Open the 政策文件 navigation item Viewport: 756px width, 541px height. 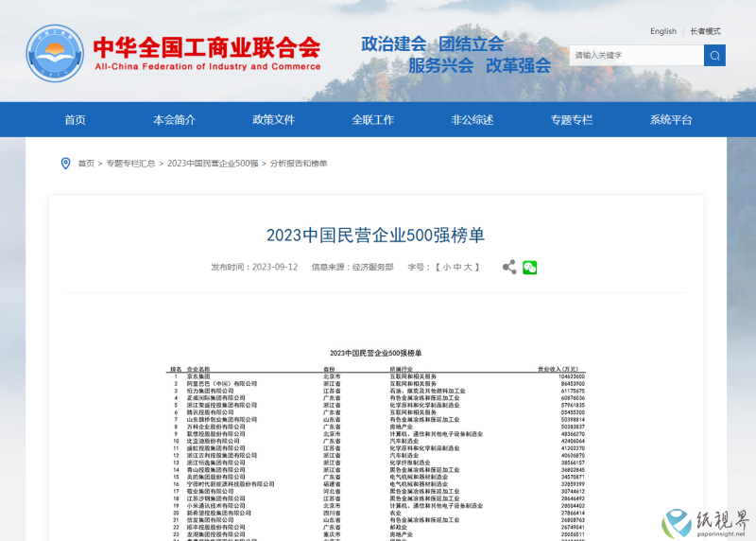[273, 120]
